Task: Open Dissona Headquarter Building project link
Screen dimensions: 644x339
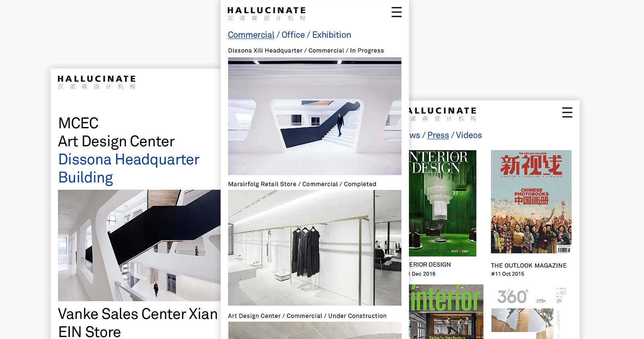Action: pyautogui.click(x=129, y=168)
